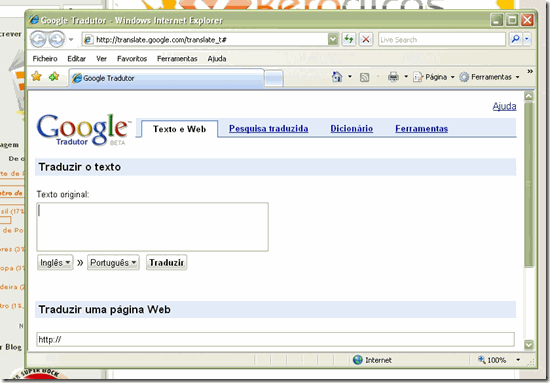Image resolution: width=550 pixels, height=383 pixels.
Task: Expand the Print options dropdown arrow
Action: tap(406, 76)
